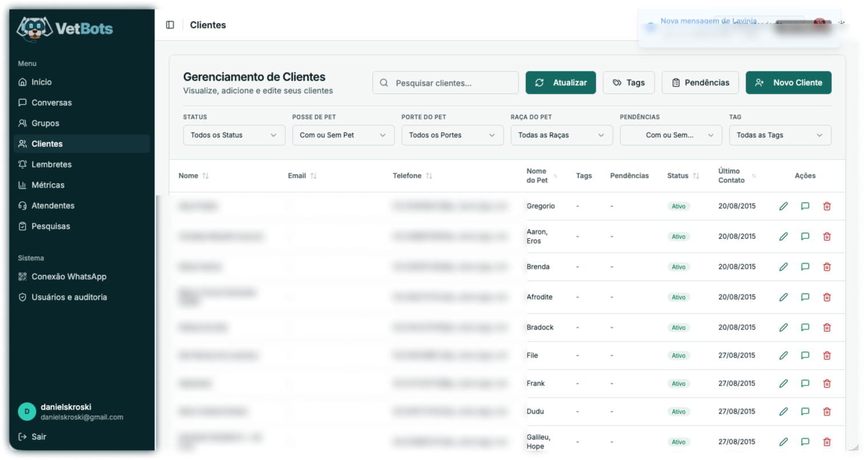The width and height of the screenshot is (868, 460).
Task: Open Usuários e auditoria
Action: 81,297
